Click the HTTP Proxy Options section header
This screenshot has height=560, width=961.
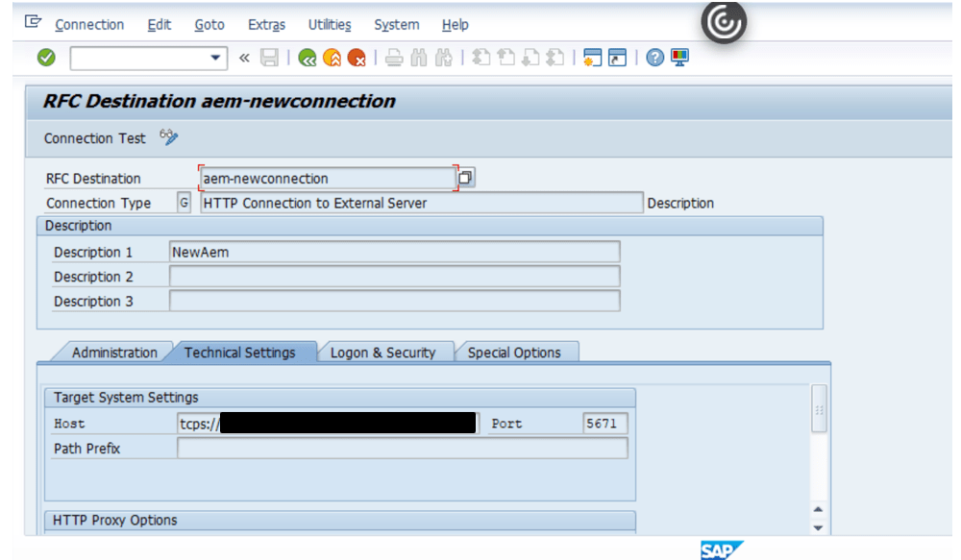(340, 521)
